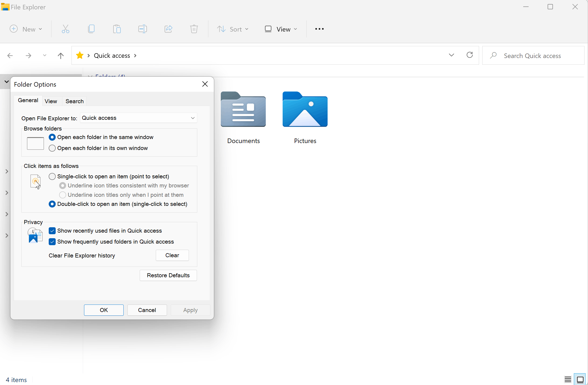Switch to the View tab in Folder Options
This screenshot has width=588, height=385.
[51, 101]
